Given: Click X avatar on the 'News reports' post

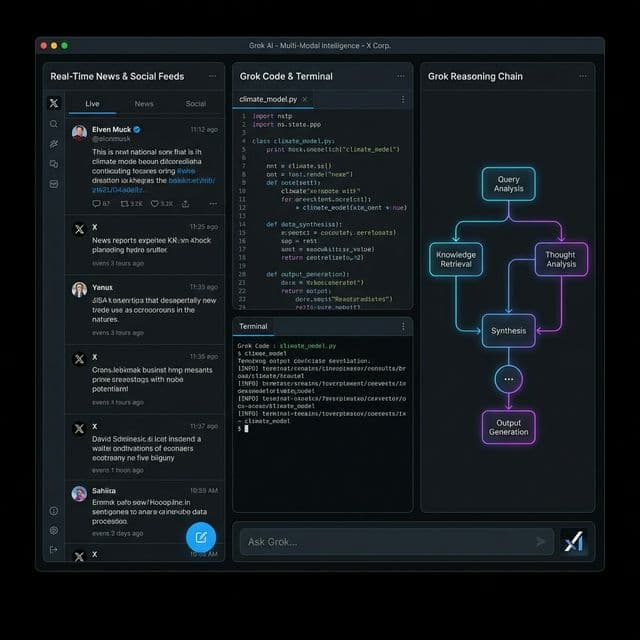Looking at the screenshot, I should [x=80, y=229].
